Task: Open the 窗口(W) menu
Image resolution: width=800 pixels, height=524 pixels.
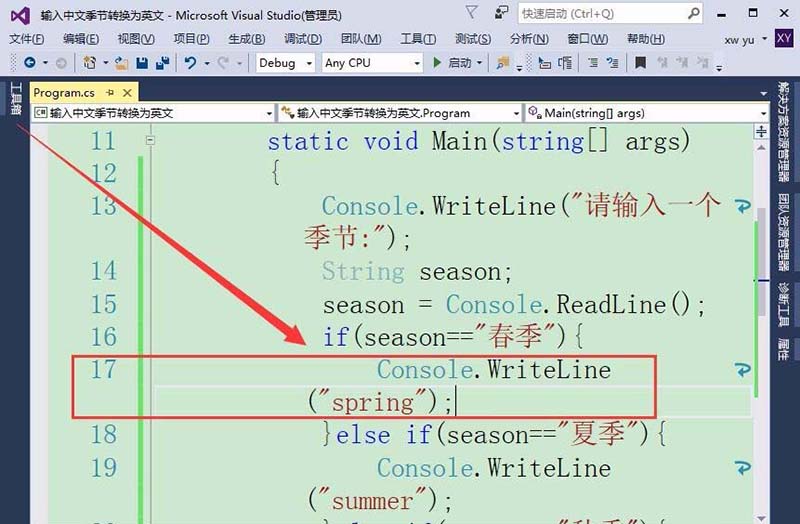Action: (587, 39)
